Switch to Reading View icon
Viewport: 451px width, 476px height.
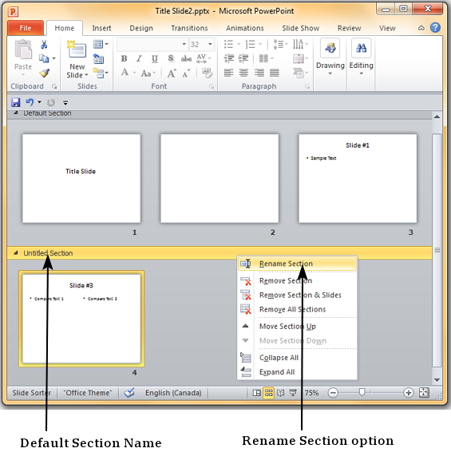point(281,393)
